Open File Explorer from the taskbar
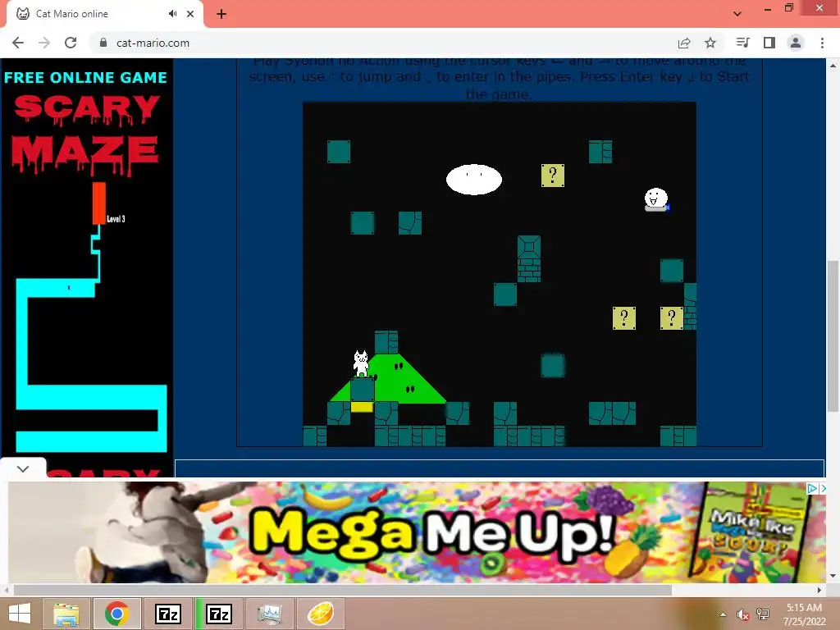This screenshot has height=630, width=840. pyautogui.click(x=66, y=614)
